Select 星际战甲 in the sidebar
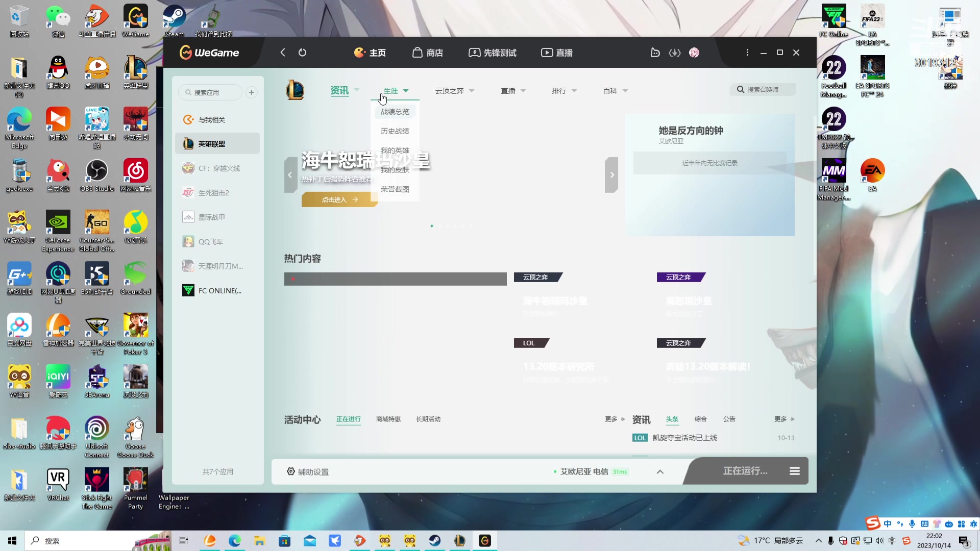The image size is (980, 551). coord(217,217)
